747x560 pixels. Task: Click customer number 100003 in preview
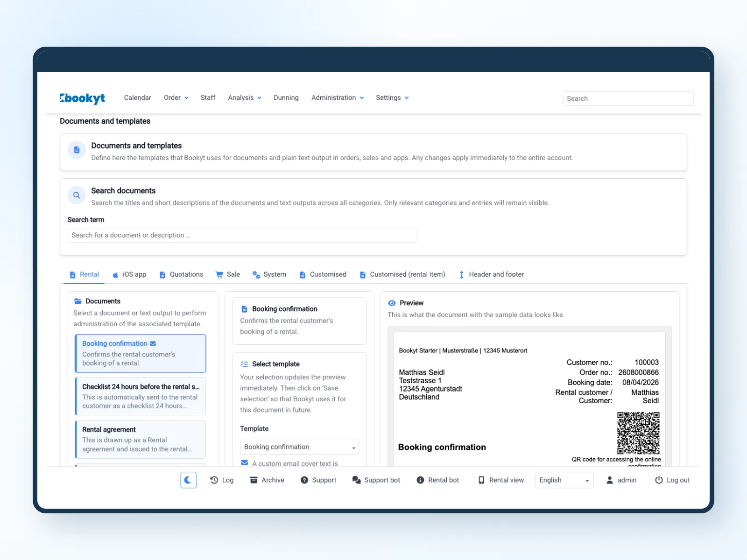647,362
